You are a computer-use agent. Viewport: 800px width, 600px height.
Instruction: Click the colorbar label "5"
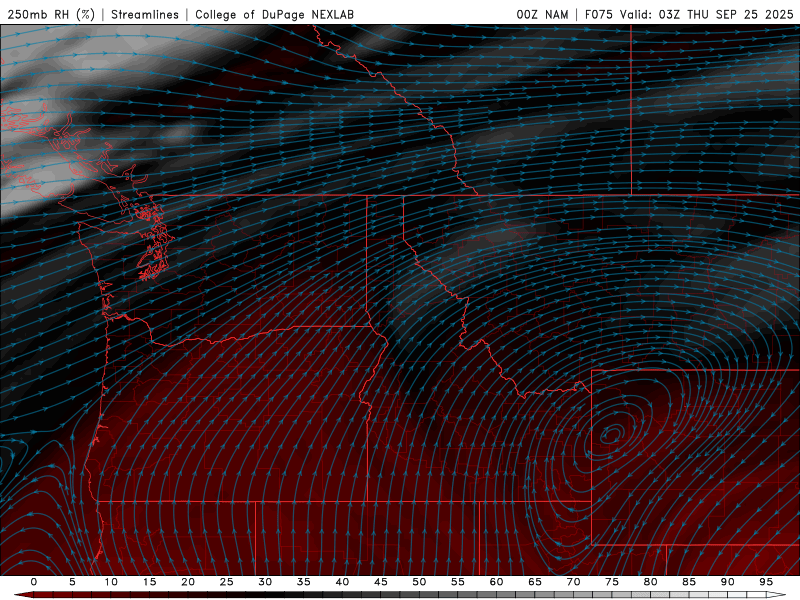click(x=72, y=582)
